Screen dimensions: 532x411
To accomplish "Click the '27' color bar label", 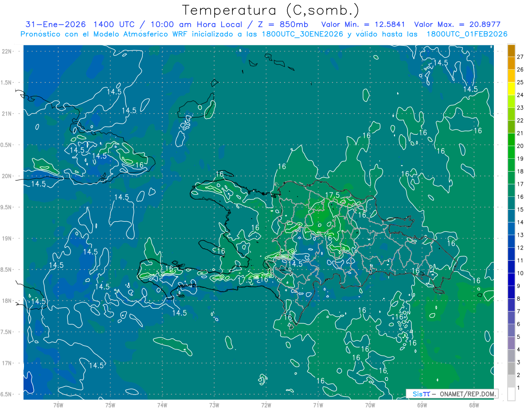I will tap(520, 57).
